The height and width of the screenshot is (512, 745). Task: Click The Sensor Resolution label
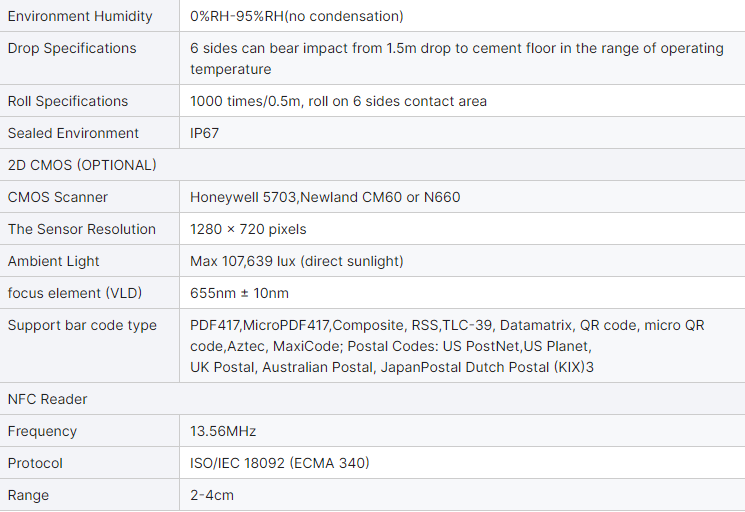tap(82, 229)
